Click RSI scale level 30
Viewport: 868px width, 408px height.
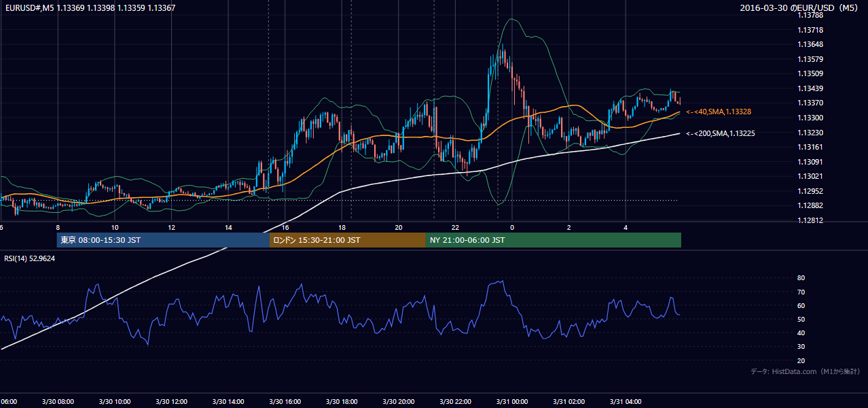801,347
